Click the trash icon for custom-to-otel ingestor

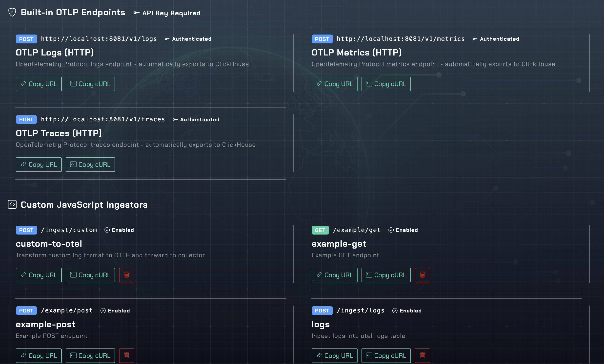(x=127, y=275)
